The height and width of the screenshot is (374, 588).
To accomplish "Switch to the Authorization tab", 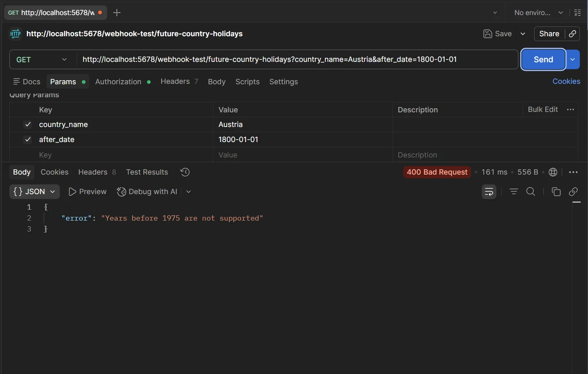I will [123, 82].
